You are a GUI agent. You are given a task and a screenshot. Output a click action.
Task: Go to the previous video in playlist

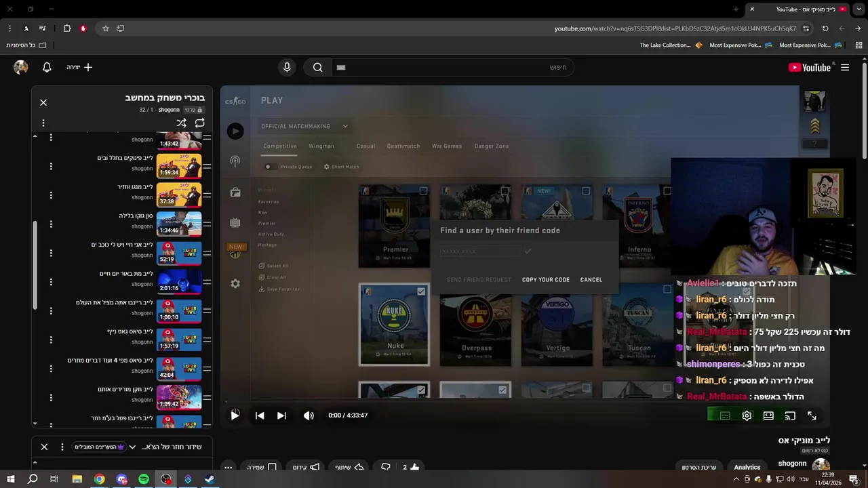pos(260,415)
